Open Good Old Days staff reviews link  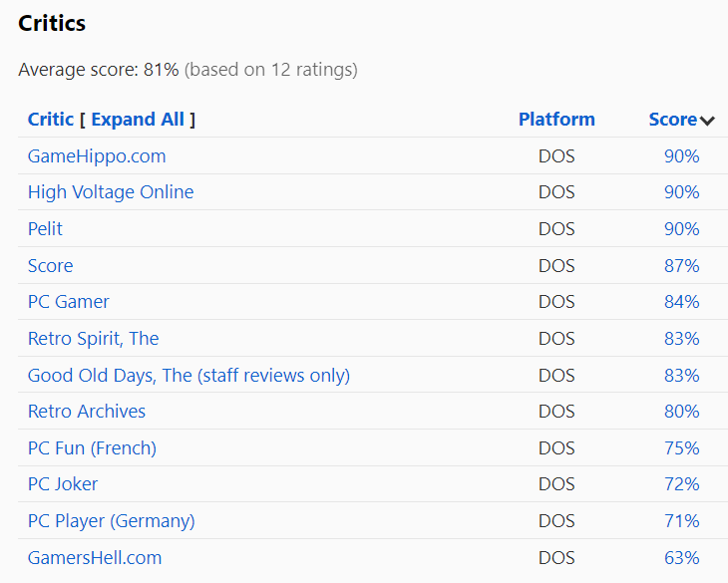pyautogui.click(x=188, y=376)
